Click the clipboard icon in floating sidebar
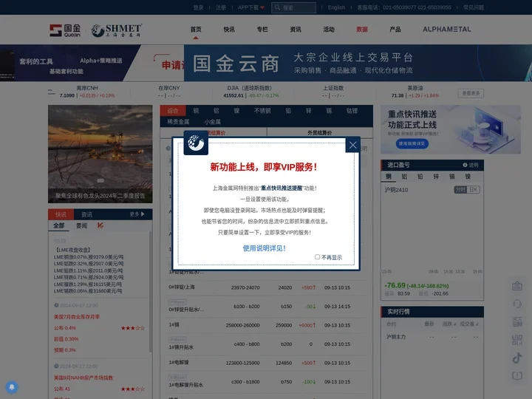 point(517,286)
